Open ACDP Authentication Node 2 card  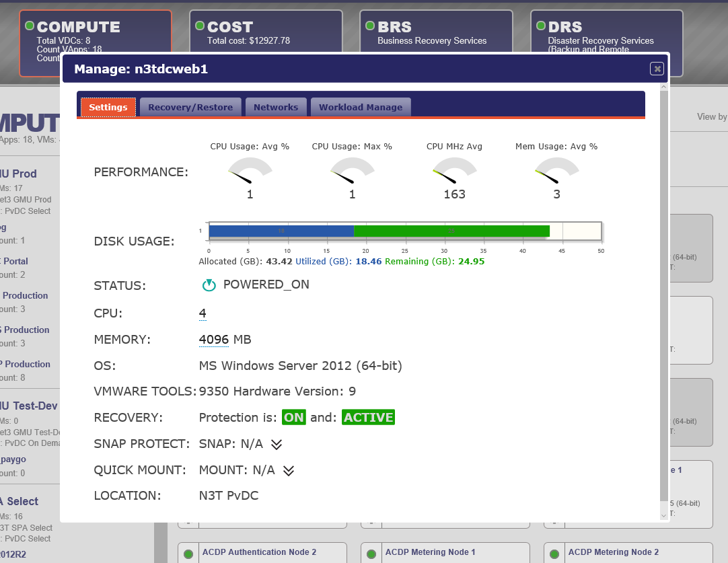[x=262, y=553]
